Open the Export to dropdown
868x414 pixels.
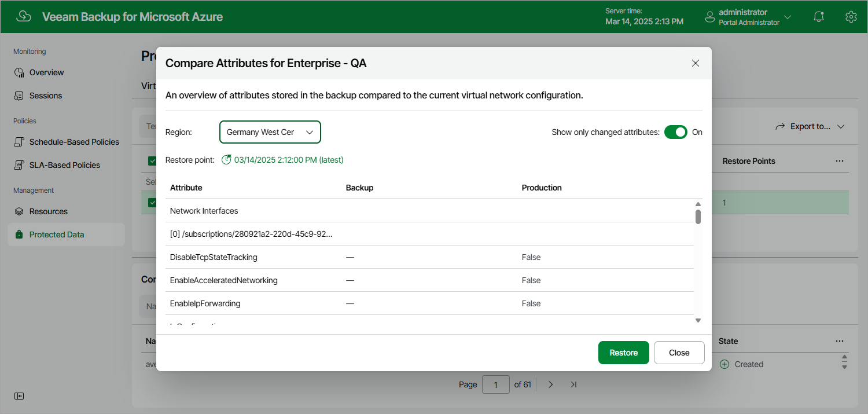click(810, 126)
